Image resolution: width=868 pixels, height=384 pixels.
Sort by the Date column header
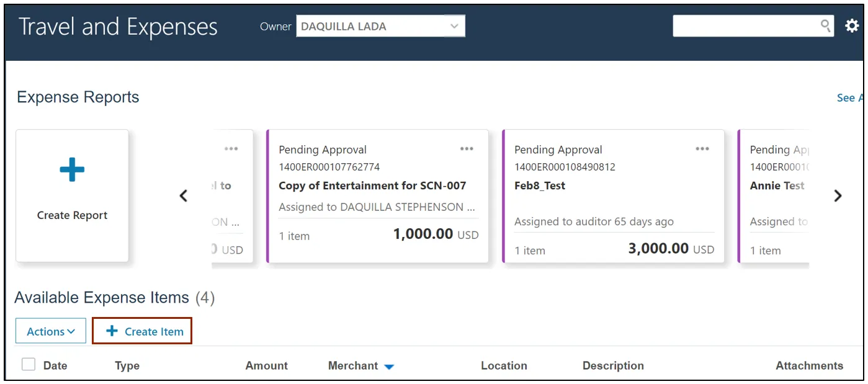tap(55, 365)
